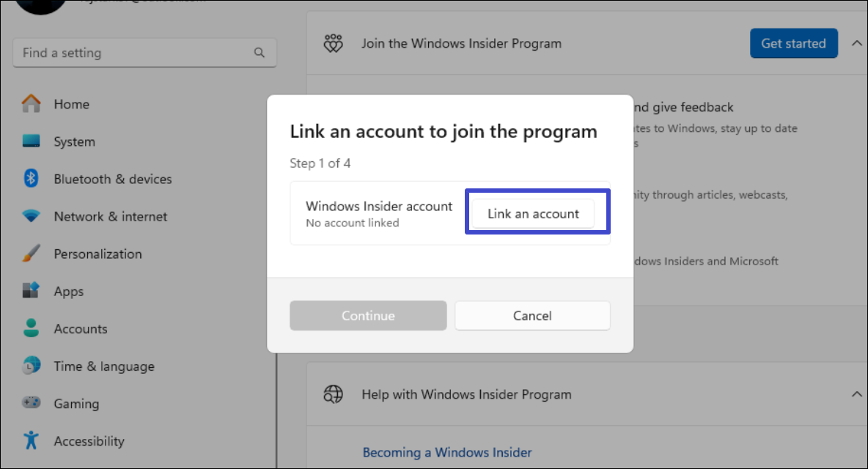Open Accessibility settings via the sidebar icon
The width and height of the screenshot is (868, 469).
(32, 440)
